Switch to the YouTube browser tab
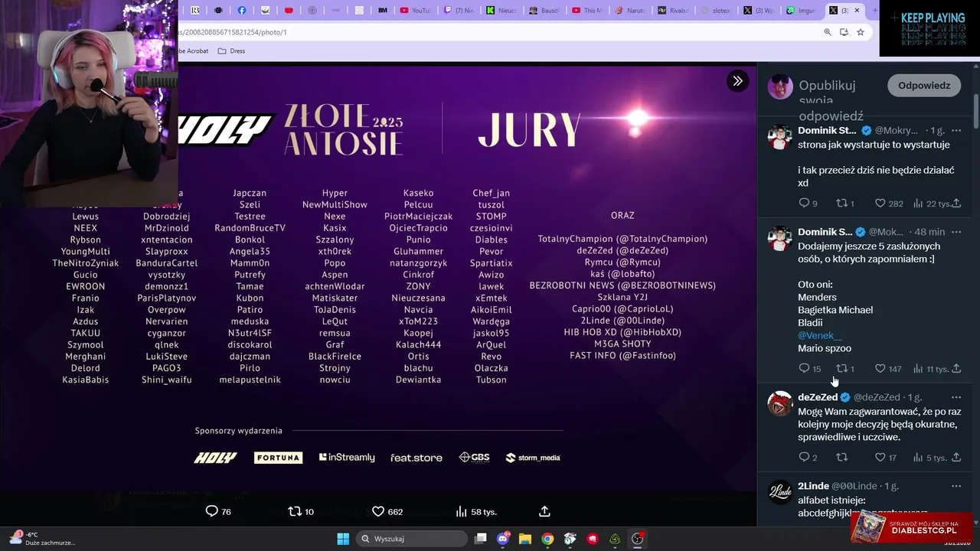 coord(414,11)
